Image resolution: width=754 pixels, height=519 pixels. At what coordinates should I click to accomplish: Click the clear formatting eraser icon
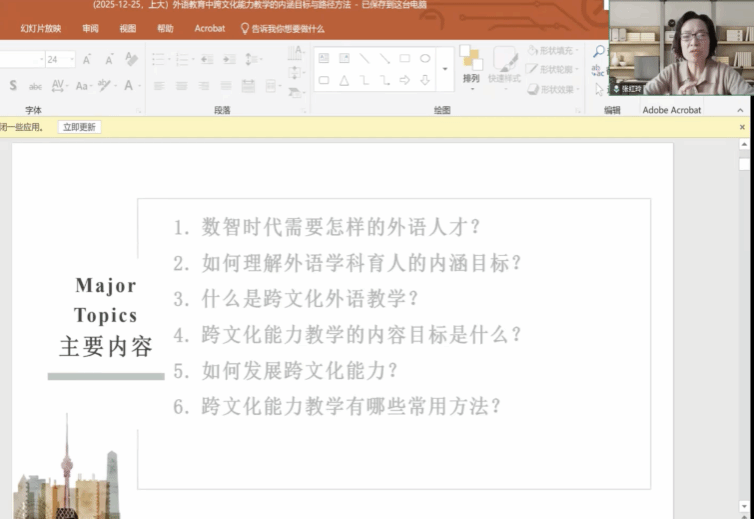point(131,59)
